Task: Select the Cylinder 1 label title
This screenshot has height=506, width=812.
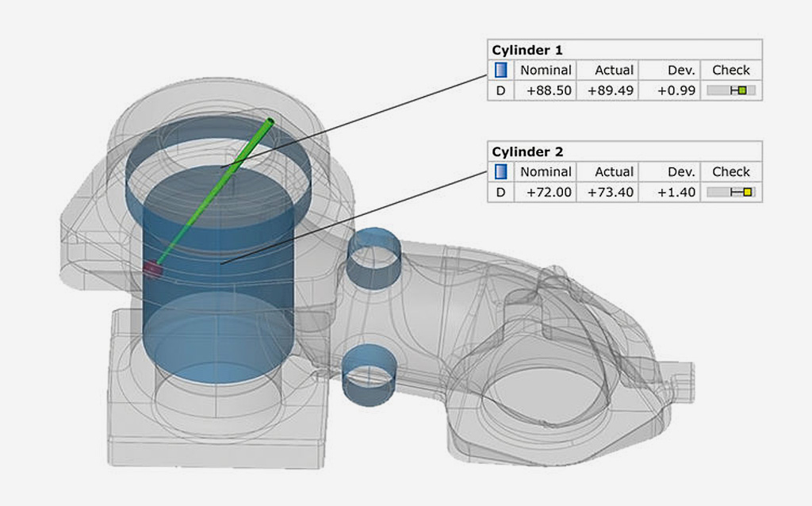Action: 527,50
